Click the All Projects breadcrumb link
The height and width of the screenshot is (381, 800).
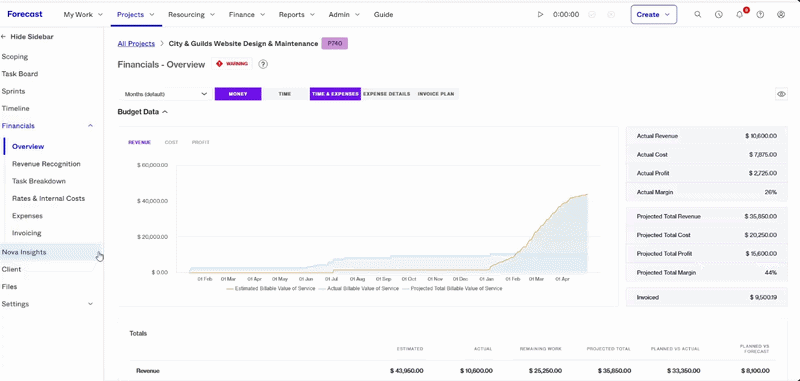[136, 44]
